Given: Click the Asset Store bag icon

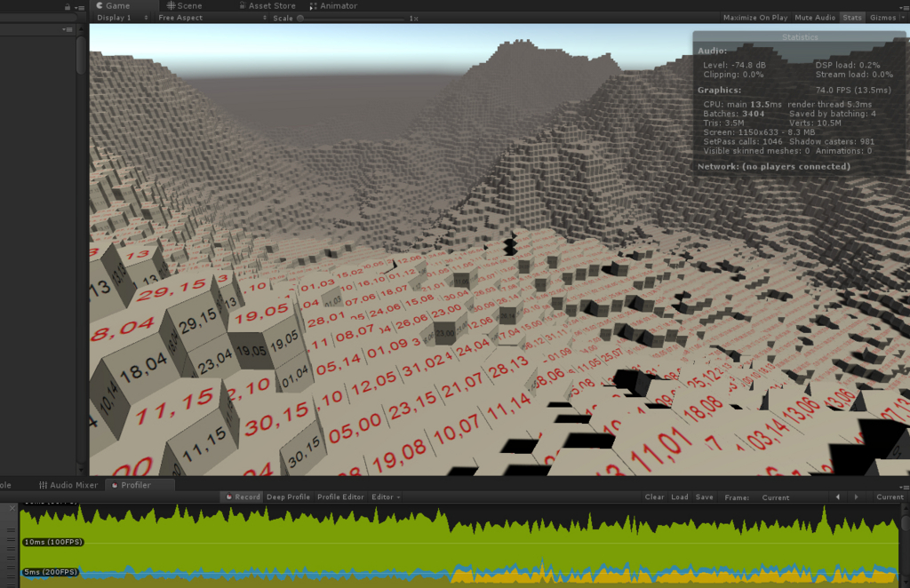Looking at the screenshot, I should click(242, 5).
